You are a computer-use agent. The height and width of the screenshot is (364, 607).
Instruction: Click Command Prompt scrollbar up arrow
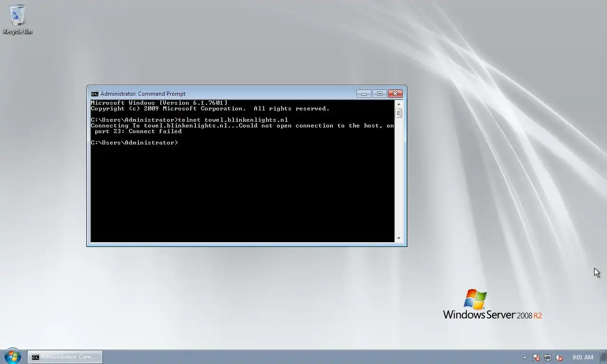point(398,104)
